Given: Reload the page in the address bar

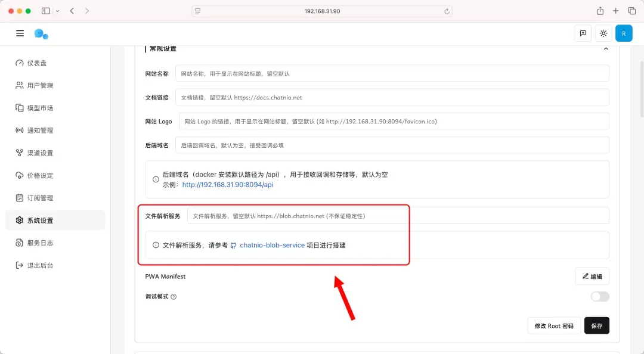Looking at the screenshot, I should tap(447, 11).
